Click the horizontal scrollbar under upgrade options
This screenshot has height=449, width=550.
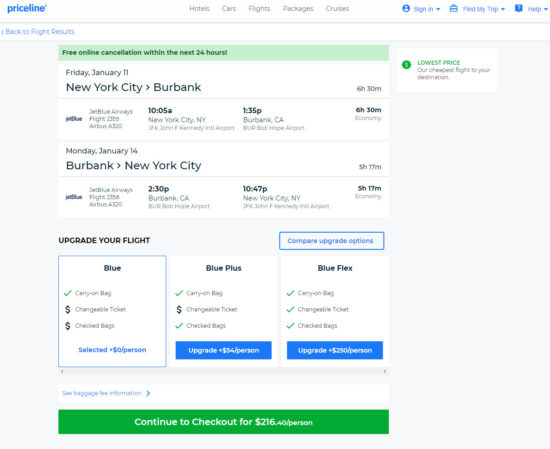point(223,371)
